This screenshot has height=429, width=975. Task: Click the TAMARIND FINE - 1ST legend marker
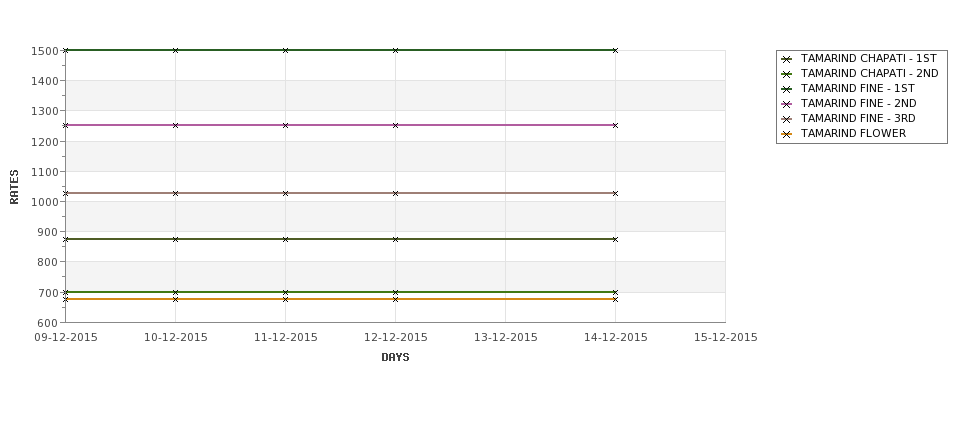(787, 89)
